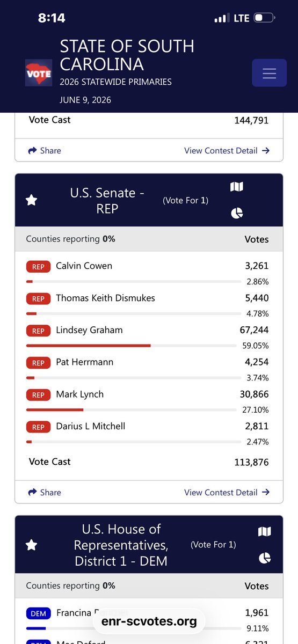Show pie chart for U.S. Senate REP
This screenshot has height=644, width=298.
click(237, 213)
